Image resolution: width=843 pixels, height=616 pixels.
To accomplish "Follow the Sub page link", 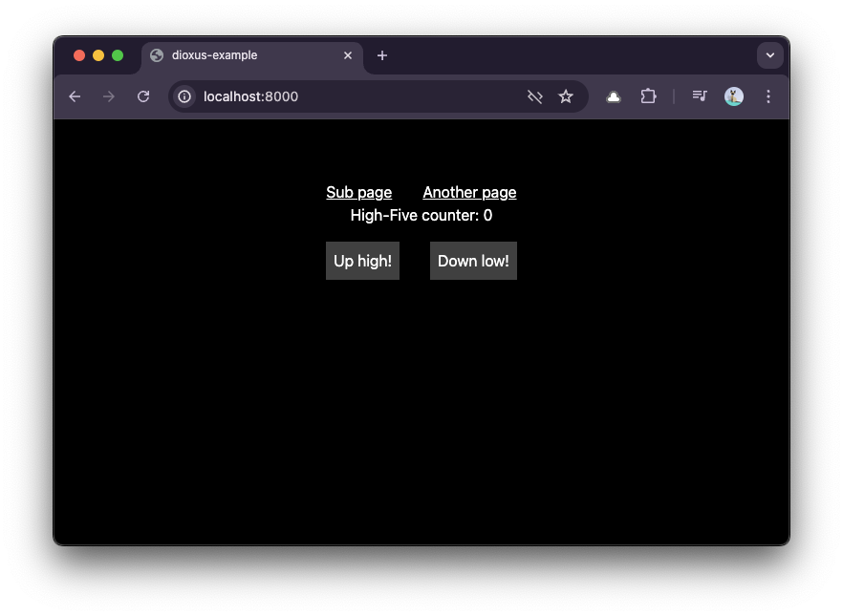I will tap(358, 192).
